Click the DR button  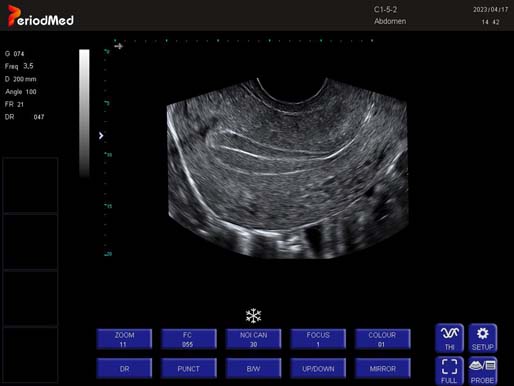pos(124,368)
